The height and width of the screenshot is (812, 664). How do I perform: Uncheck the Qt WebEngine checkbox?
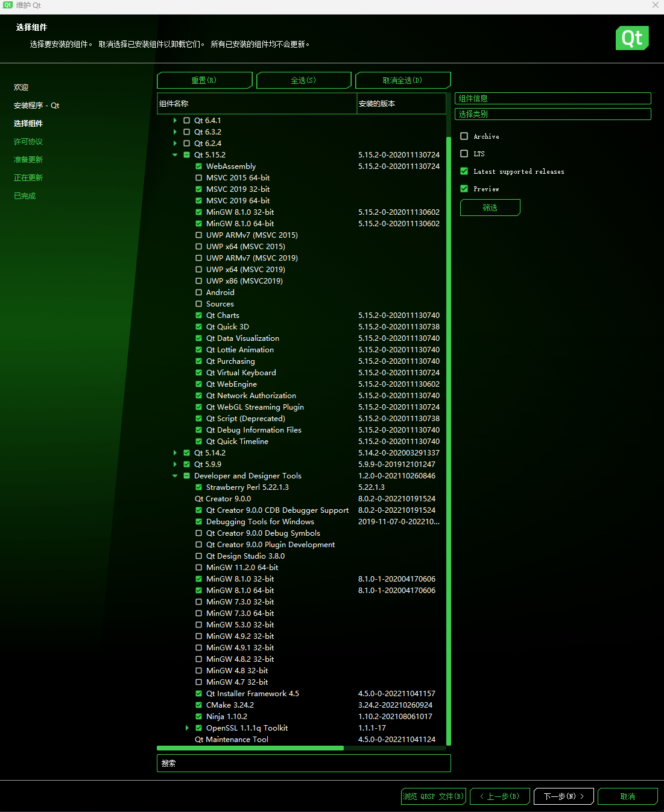(x=199, y=384)
